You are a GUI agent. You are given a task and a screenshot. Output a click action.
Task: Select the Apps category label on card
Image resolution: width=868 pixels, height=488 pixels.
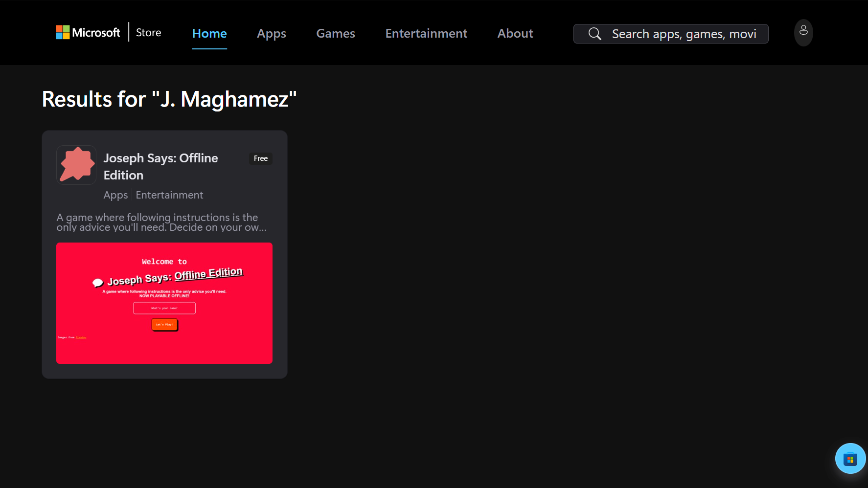point(115,195)
